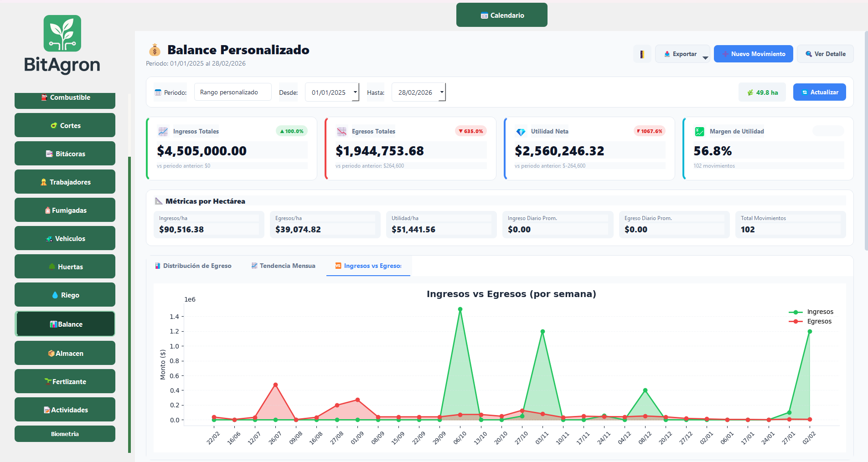
Task: Click the box icon on Almacen
Action: (51, 354)
